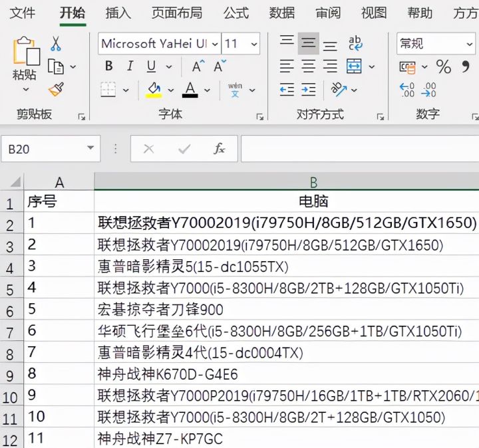Select the Format Painter brush

(56, 90)
